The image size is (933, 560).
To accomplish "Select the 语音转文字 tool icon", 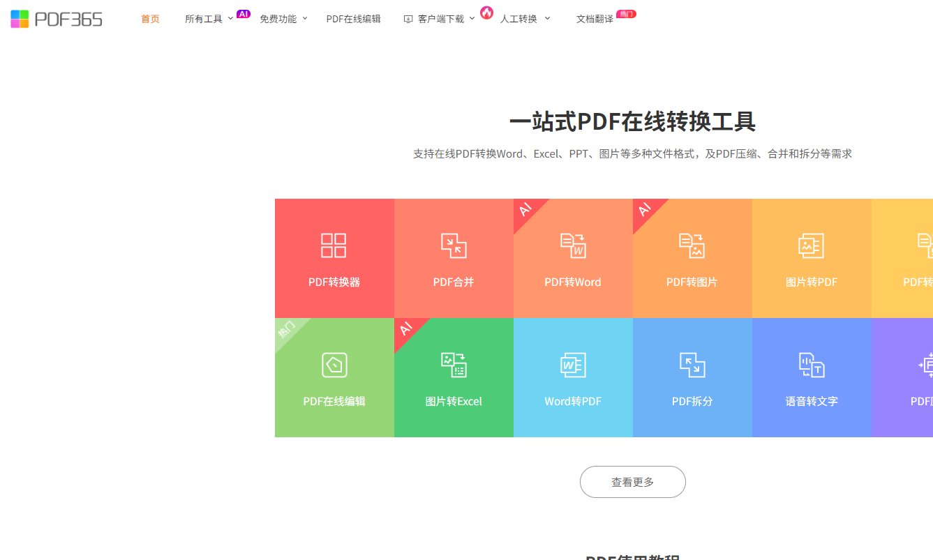I will 812,365.
